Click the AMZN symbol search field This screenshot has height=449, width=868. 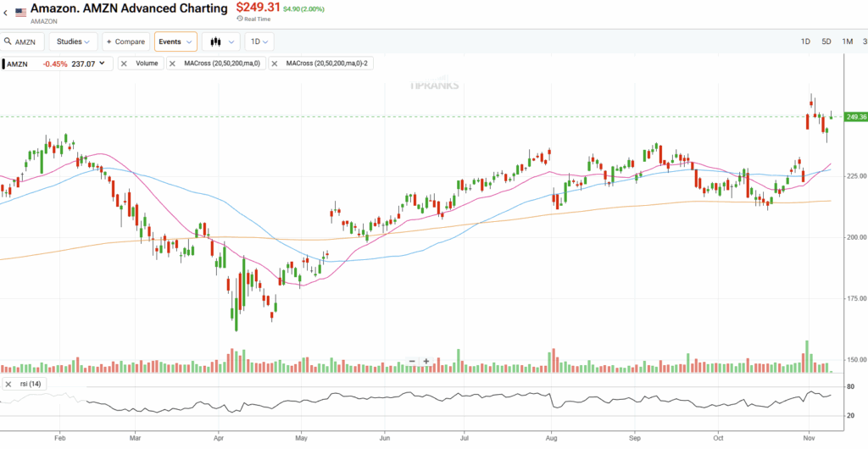(24, 42)
